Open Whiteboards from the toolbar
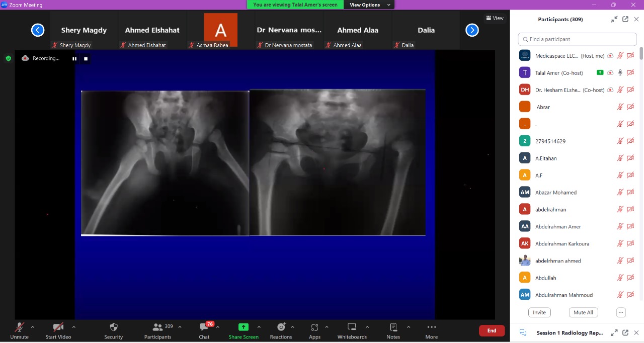644x343 pixels. click(352, 327)
